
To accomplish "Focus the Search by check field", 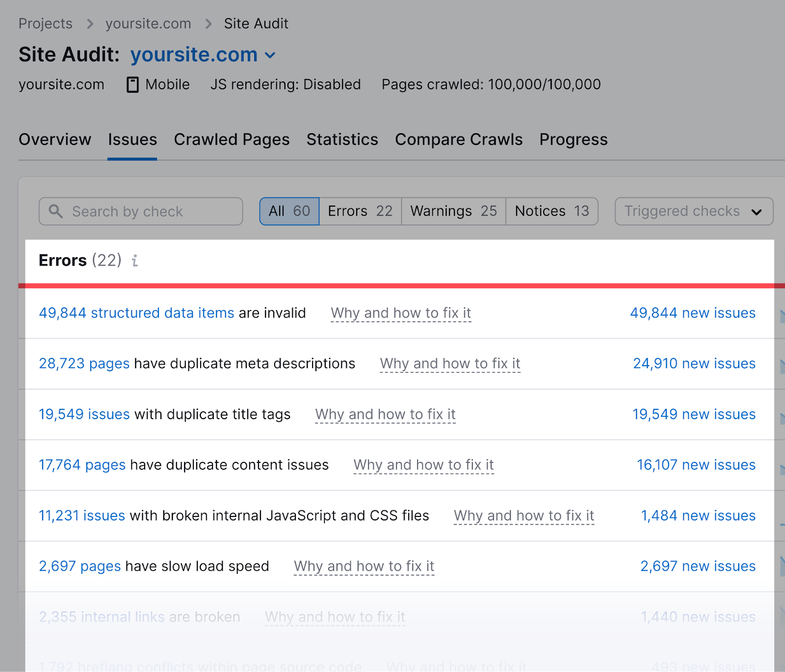I will [x=141, y=212].
